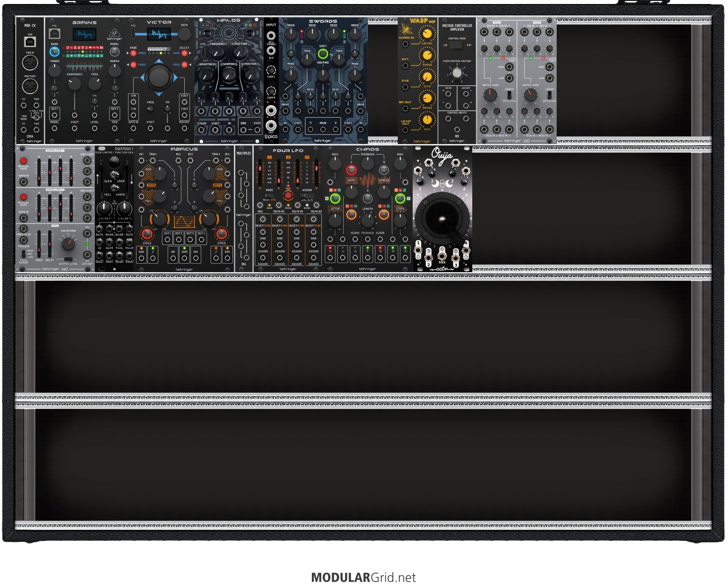Flip the OUTPUT LEVEL switch on 140
Viewport: 728px width, 588px height.
68,259
